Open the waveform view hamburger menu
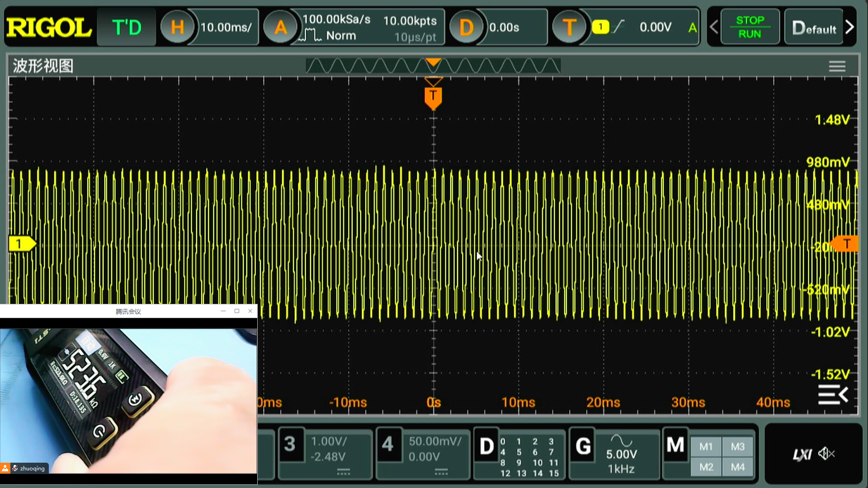The height and width of the screenshot is (488, 868). [x=837, y=66]
